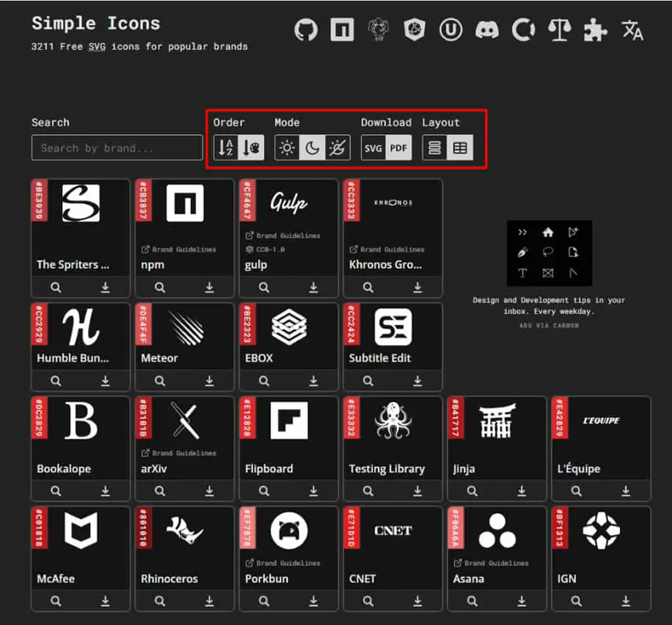Viewport: 672px width, 625px height.
Task: Open the npm icon in header
Action: click(x=342, y=30)
